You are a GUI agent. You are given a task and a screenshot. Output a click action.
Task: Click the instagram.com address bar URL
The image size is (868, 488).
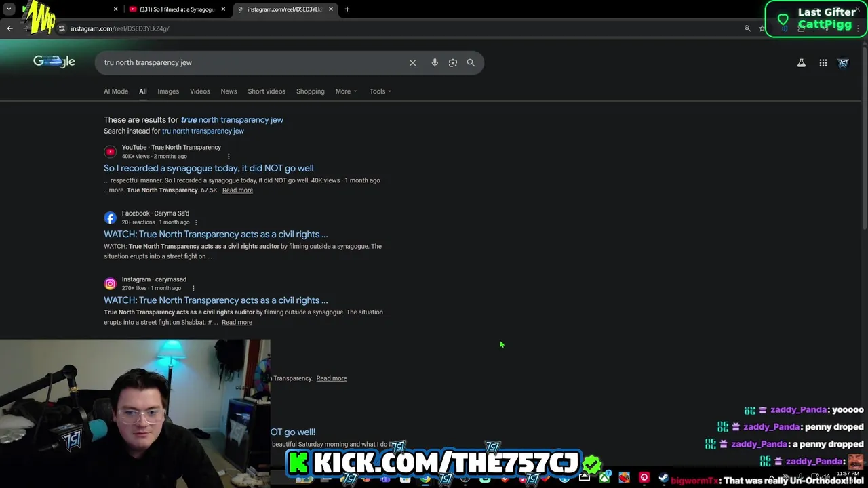[x=120, y=28]
